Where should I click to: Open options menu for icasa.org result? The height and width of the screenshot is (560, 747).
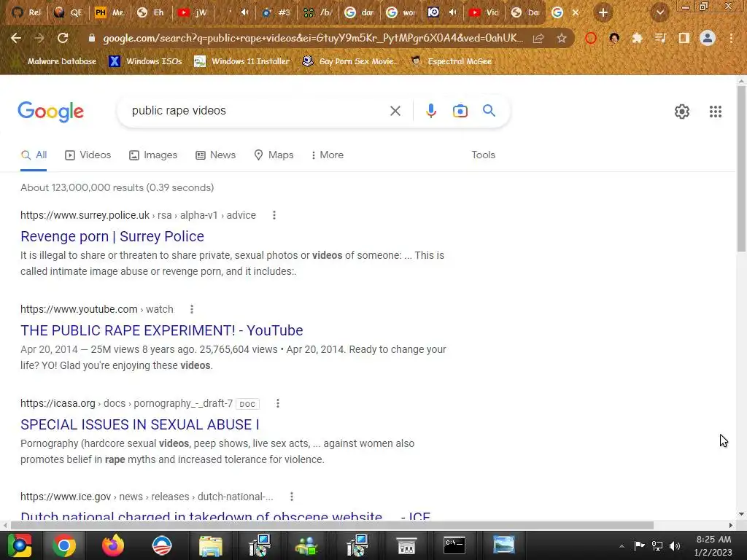[x=278, y=403]
